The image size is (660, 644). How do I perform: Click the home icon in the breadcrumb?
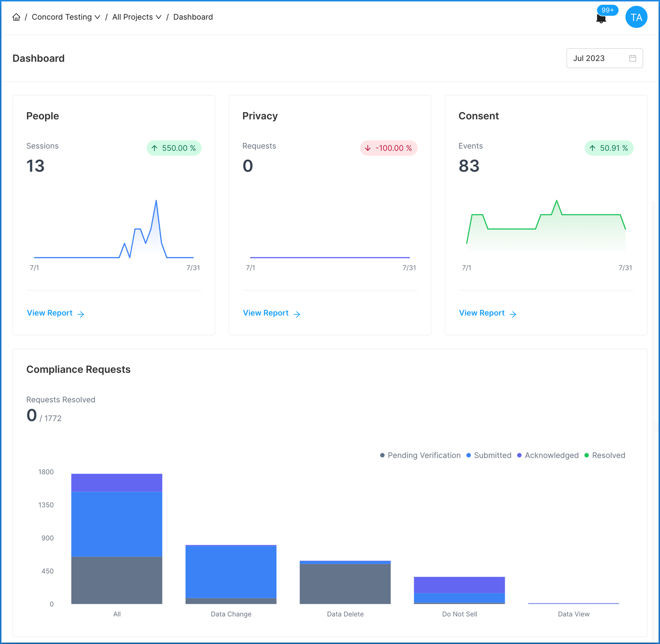click(x=16, y=17)
